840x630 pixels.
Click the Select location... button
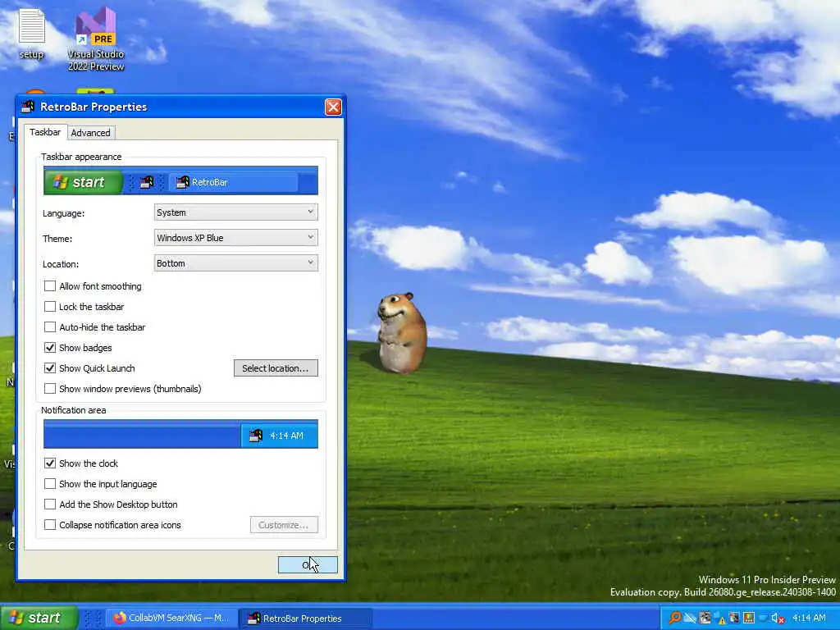click(x=276, y=368)
